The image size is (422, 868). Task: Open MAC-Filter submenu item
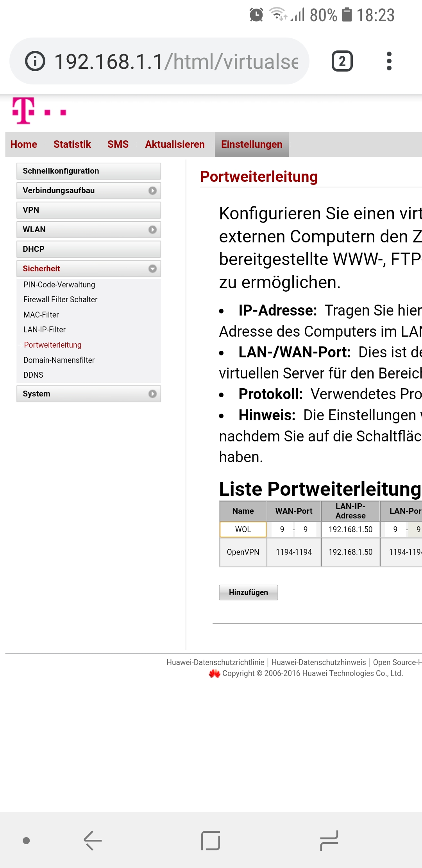click(41, 315)
